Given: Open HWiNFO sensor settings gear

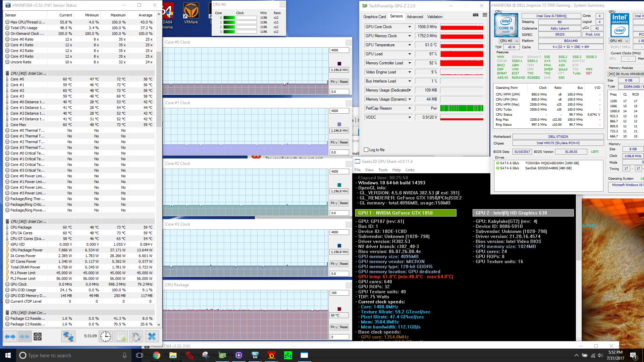Looking at the screenshot, I should pyautogui.click(x=136, y=336).
